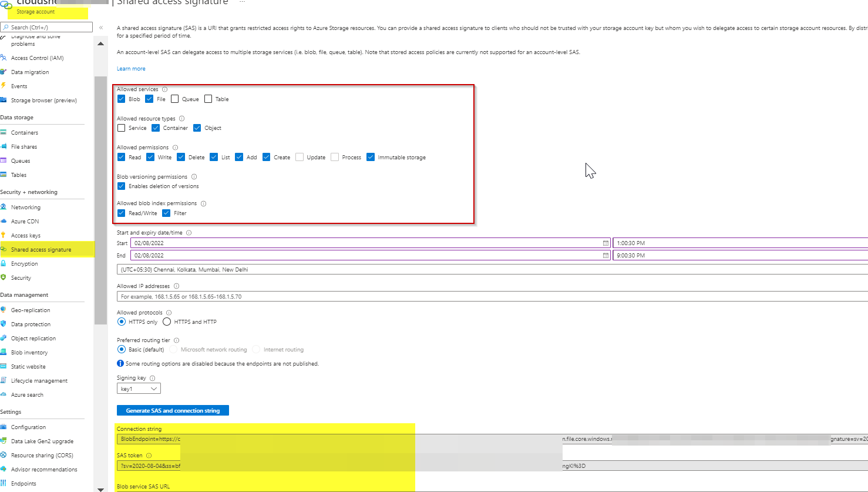Open the time zone dropdown
Screen dimensions: 868x492
click(x=492, y=269)
